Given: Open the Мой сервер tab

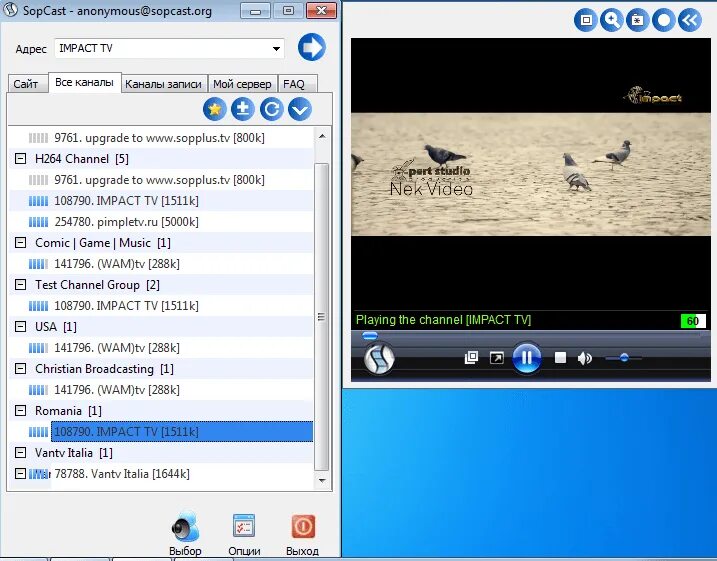Looking at the screenshot, I should 242,84.
